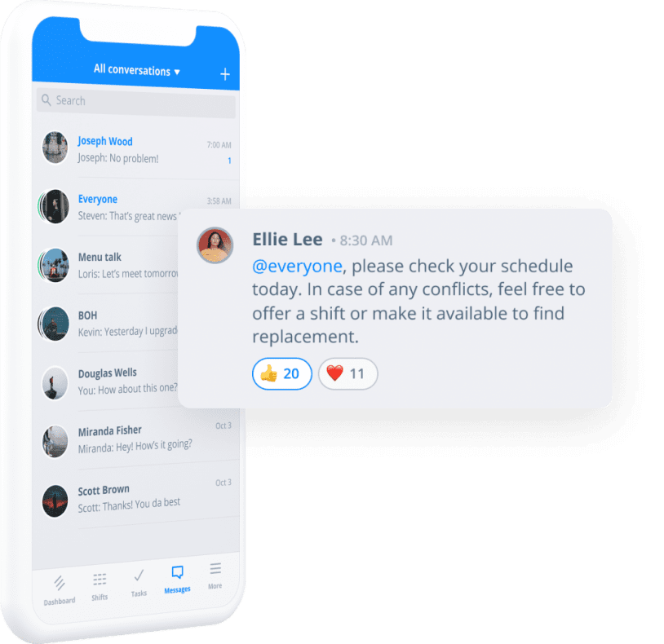Open the Douglas Wells conversation

click(x=108, y=382)
